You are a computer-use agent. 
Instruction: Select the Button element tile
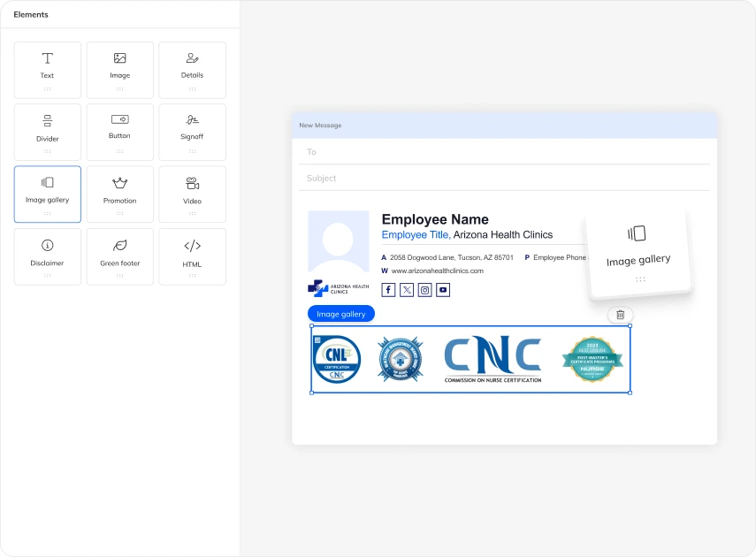click(119, 132)
